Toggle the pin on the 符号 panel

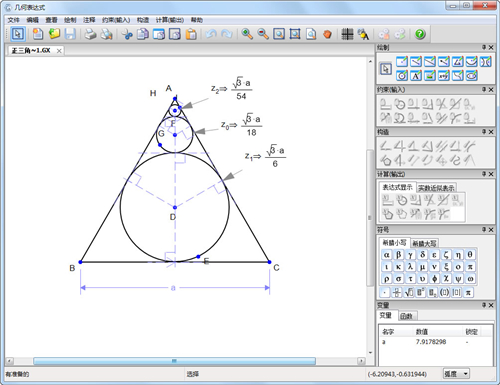[484, 230]
